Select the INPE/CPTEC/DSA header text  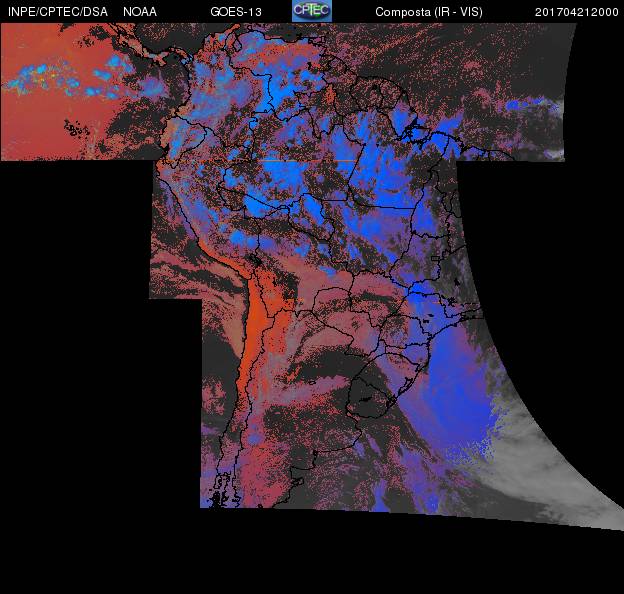click(x=58, y=12)
